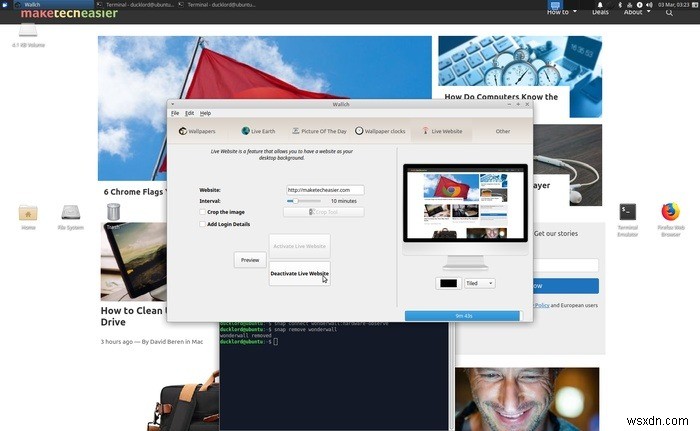
Task: Open the Live Earth tab
Action: [x=258, y=131]
